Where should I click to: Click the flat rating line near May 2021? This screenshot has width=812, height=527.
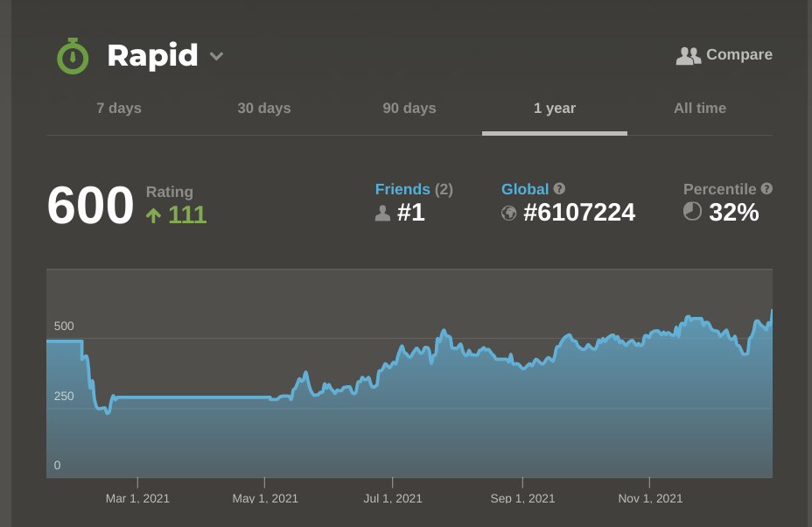point(254,397)
